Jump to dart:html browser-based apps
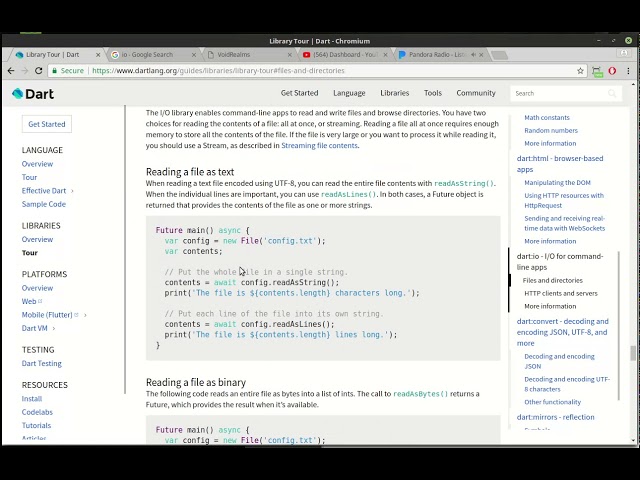Screen dimensions: 640x480 (560, 164)
